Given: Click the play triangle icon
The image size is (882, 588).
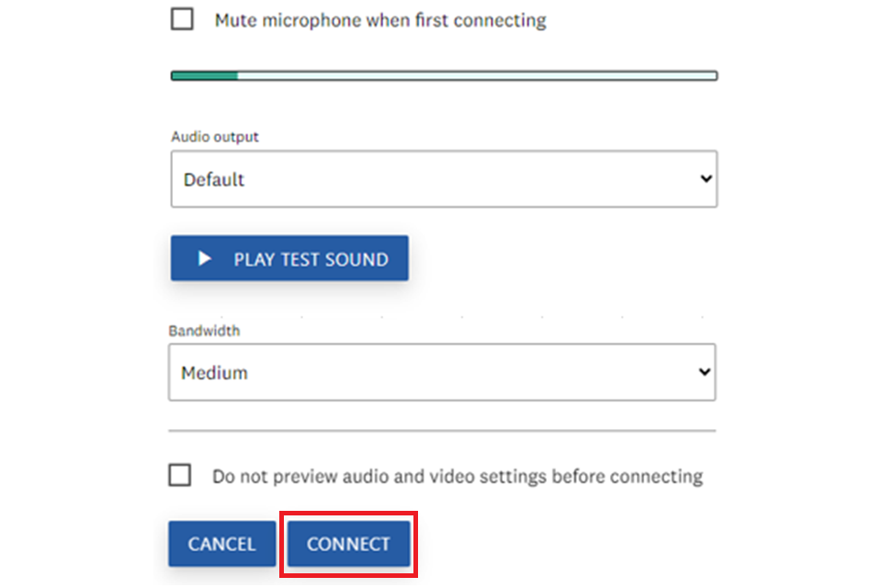Looking at the screenshot, I should pos(205,259).
